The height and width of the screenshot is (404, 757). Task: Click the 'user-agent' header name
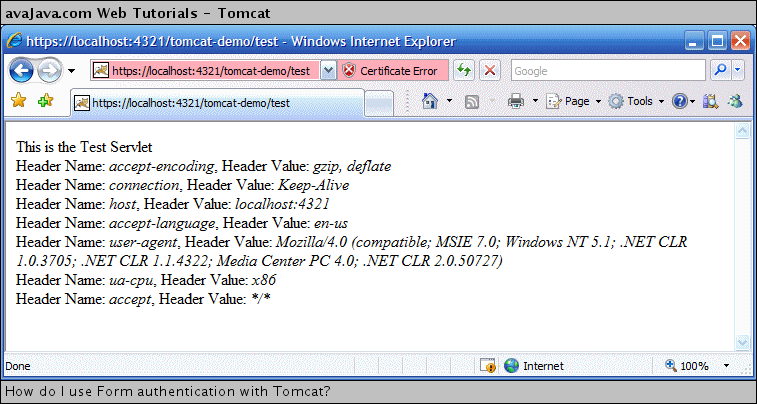pos(144,242)
